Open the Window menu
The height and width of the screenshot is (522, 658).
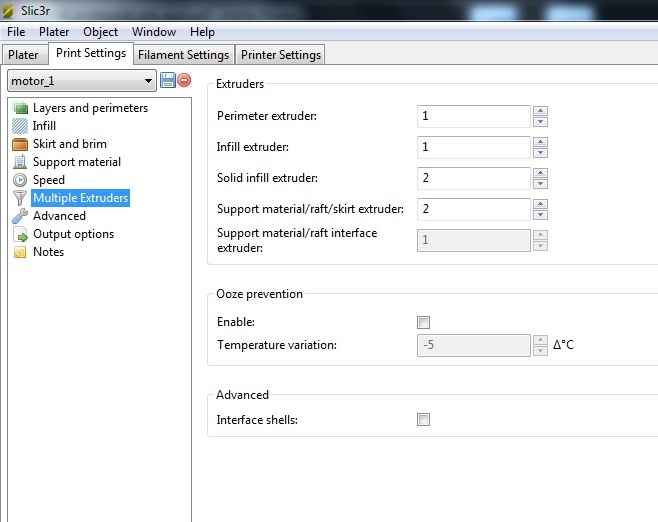pos(154,32)
